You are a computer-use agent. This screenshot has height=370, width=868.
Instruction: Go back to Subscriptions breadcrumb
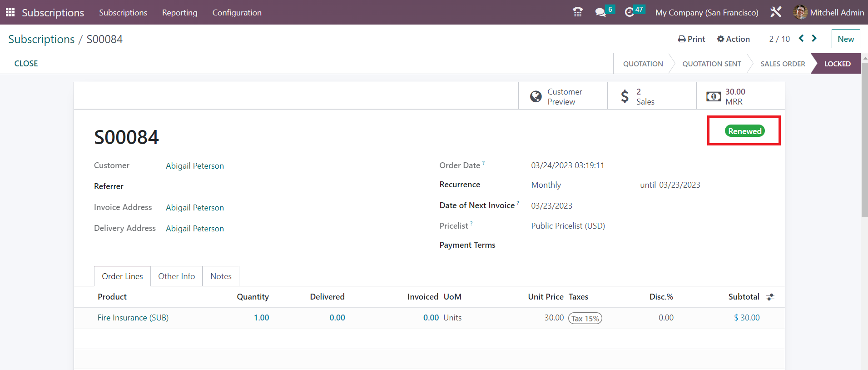coord(41,39)
